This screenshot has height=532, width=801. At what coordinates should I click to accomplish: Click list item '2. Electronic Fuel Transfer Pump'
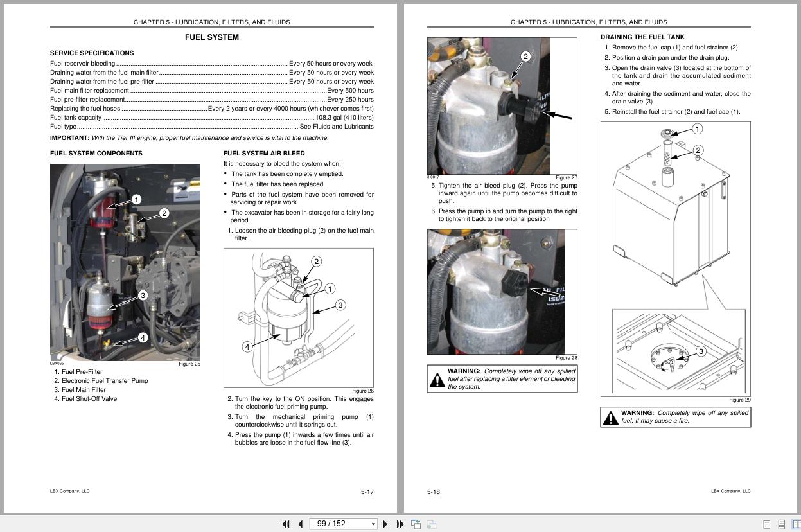tap(101, 381)
